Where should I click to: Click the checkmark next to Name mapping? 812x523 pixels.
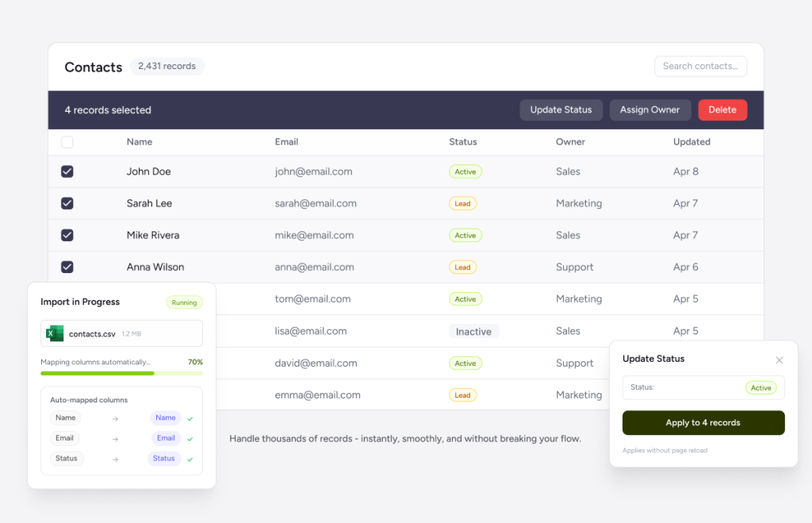point(190,418)
